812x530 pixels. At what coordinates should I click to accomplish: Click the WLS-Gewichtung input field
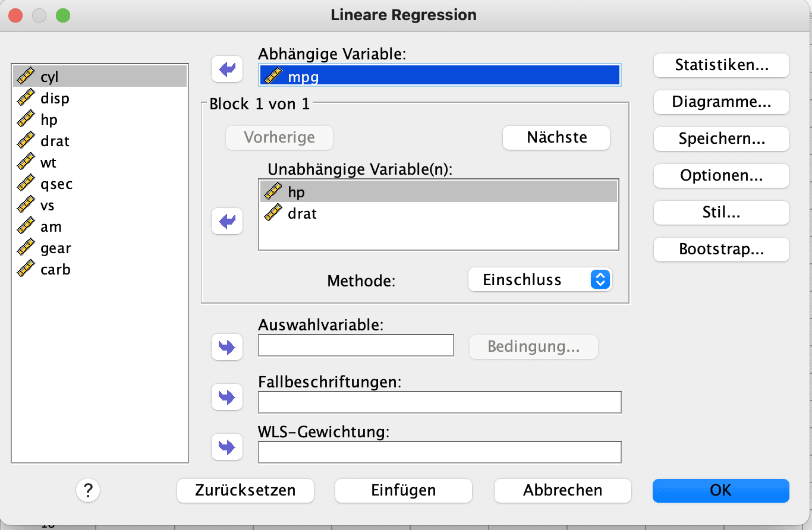click(x=439, y=452)
